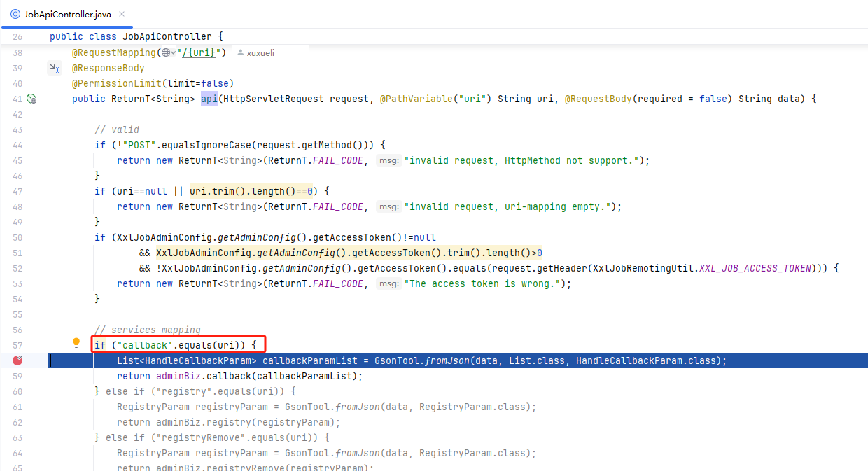
Task: Click the author hint xuxueli
Action: pyautogui.click(x=256, y=53)
